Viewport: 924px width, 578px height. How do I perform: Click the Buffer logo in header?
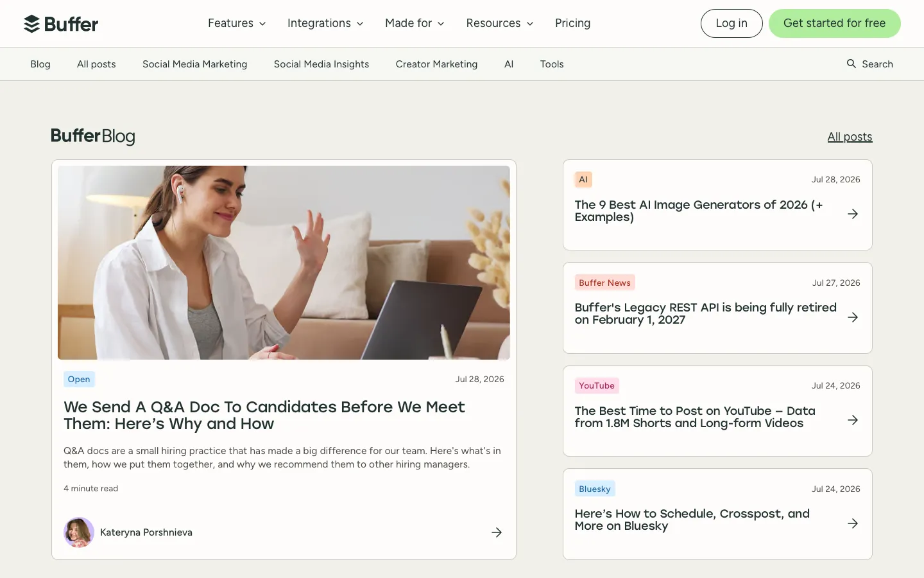click(61, 24)
